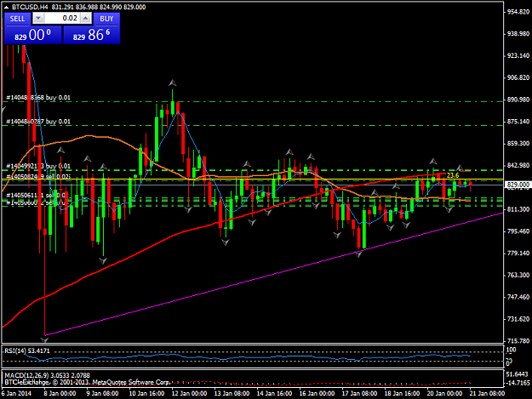Click the 906.820 price scale value

point(518,77)
